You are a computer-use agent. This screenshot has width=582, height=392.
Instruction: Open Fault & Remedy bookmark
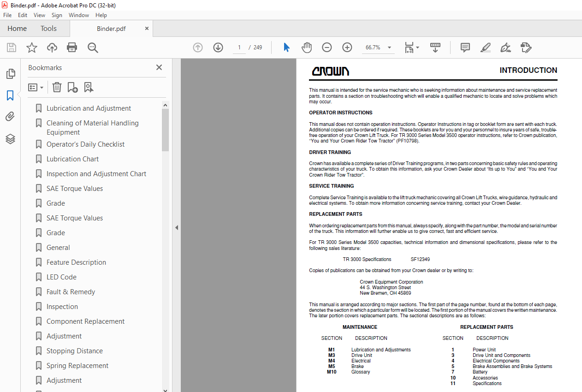click(71, 292)
